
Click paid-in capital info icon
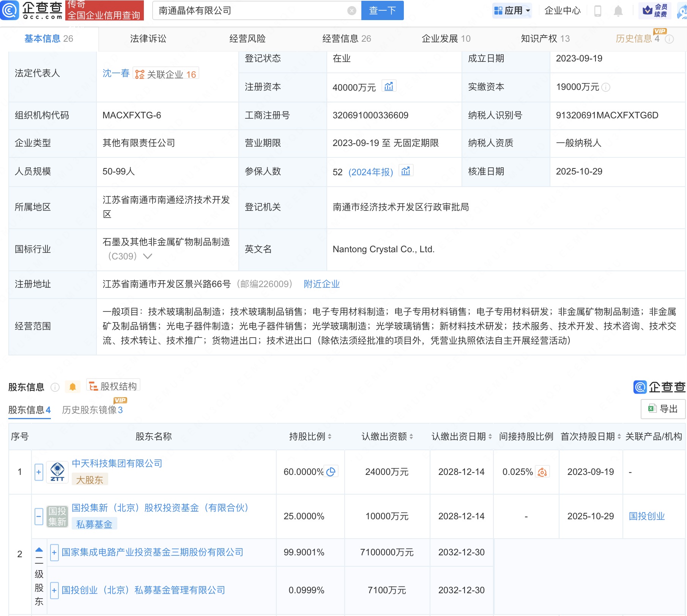[x=606, y=87]
